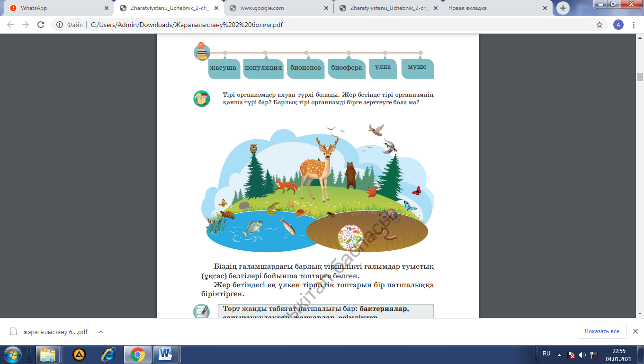Open the Chrome three-dot menu
Image resolution: width=644 pixels, height=364 pixels.
pos(634,25)
